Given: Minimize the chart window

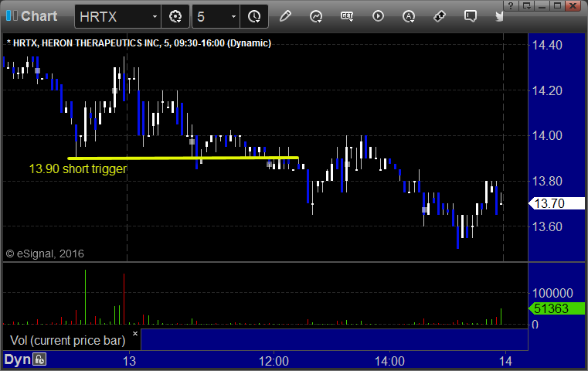Looking at the screenshot, I should (x=542, y=5).
